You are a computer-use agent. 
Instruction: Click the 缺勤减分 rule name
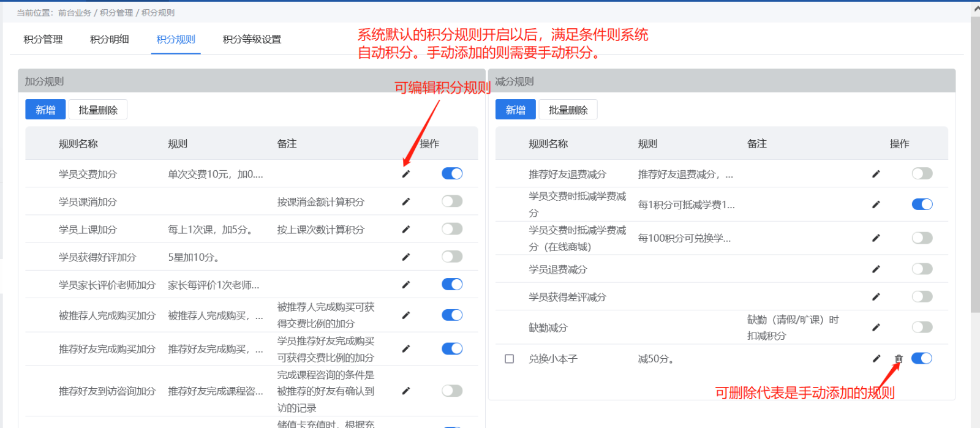548,328
